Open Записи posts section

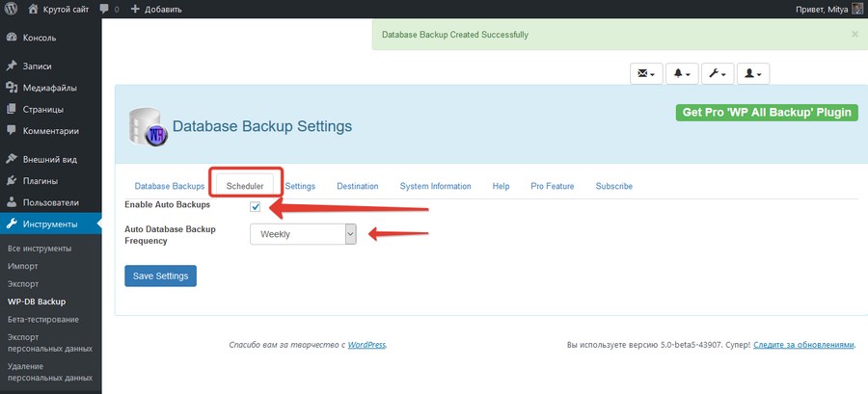click(x=37, y=66)
